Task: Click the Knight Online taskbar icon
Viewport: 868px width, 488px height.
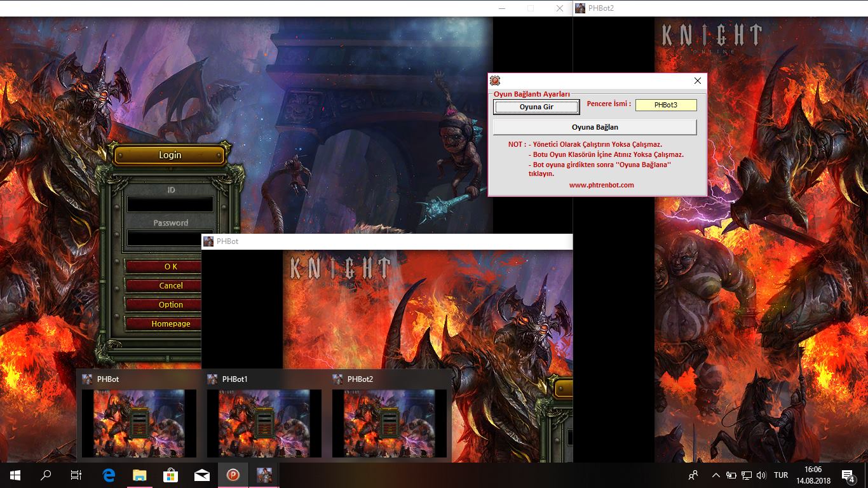Action: click(x=264, y=475)
